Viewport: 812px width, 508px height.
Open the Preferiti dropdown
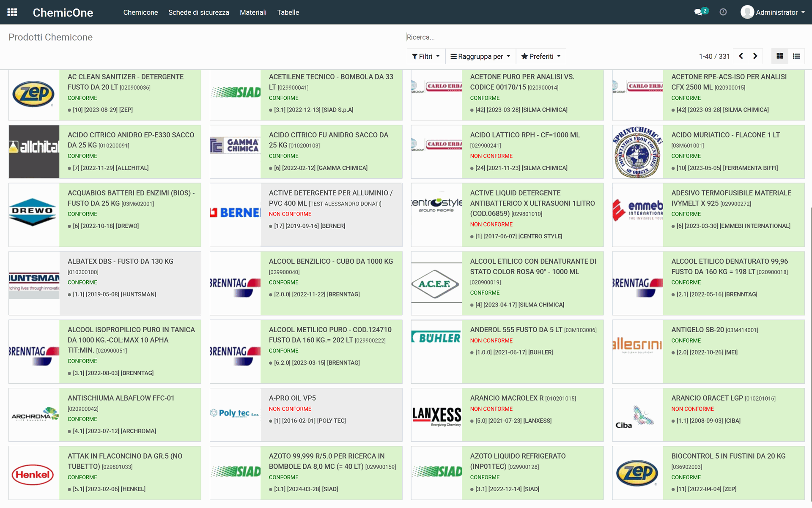tap(541, 56)
